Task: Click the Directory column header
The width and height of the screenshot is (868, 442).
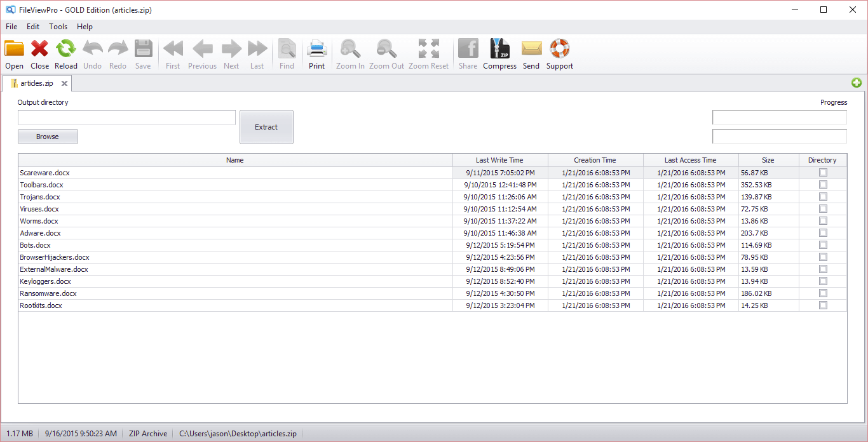Action: [x=823, y=160]
